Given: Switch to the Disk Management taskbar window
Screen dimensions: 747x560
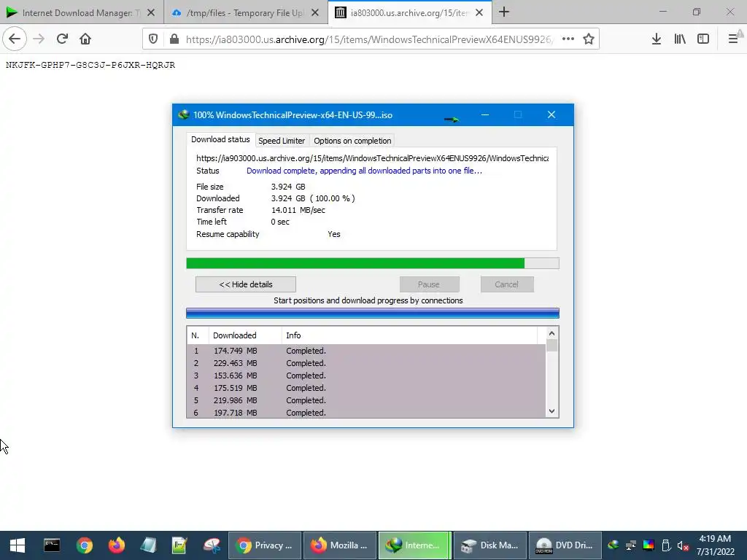Looking at the screenshot, I should (x=490, y=545).
